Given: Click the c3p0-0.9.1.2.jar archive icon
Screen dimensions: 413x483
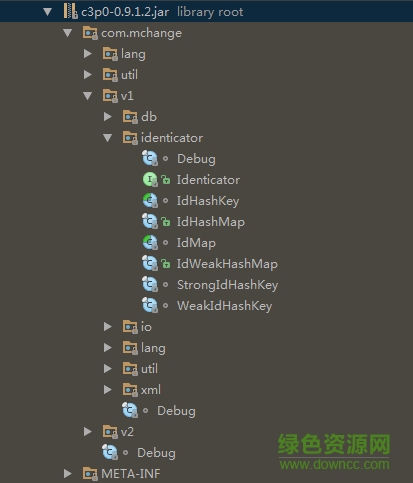Looking at the screenshot, I should [71, 12].
